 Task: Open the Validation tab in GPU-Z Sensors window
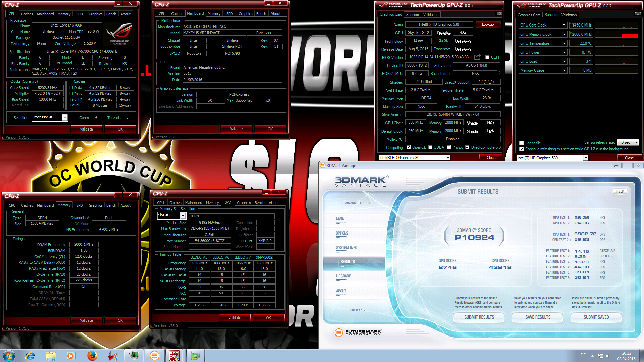click(569, 15)
